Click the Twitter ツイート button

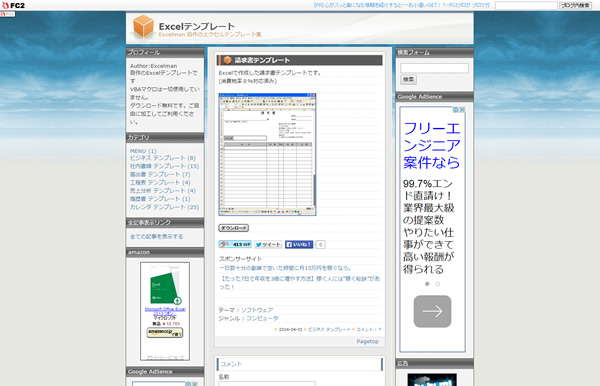[x=268, y=244]
